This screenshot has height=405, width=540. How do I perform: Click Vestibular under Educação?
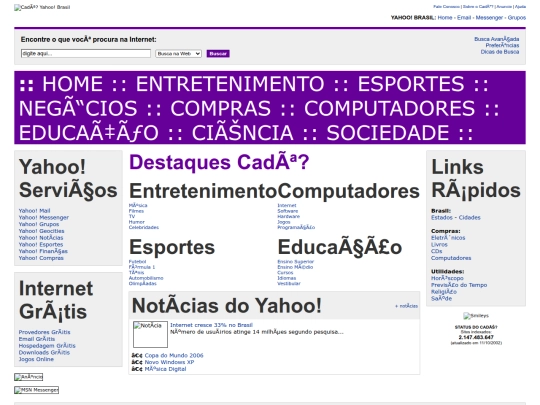point(289,284)
